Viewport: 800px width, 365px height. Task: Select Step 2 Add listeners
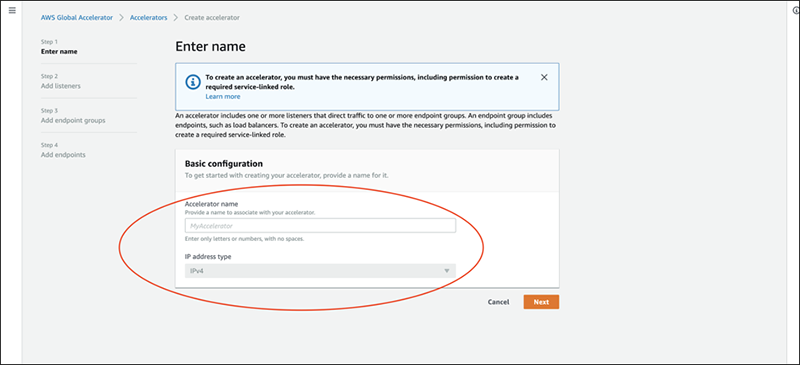(61, 86)
